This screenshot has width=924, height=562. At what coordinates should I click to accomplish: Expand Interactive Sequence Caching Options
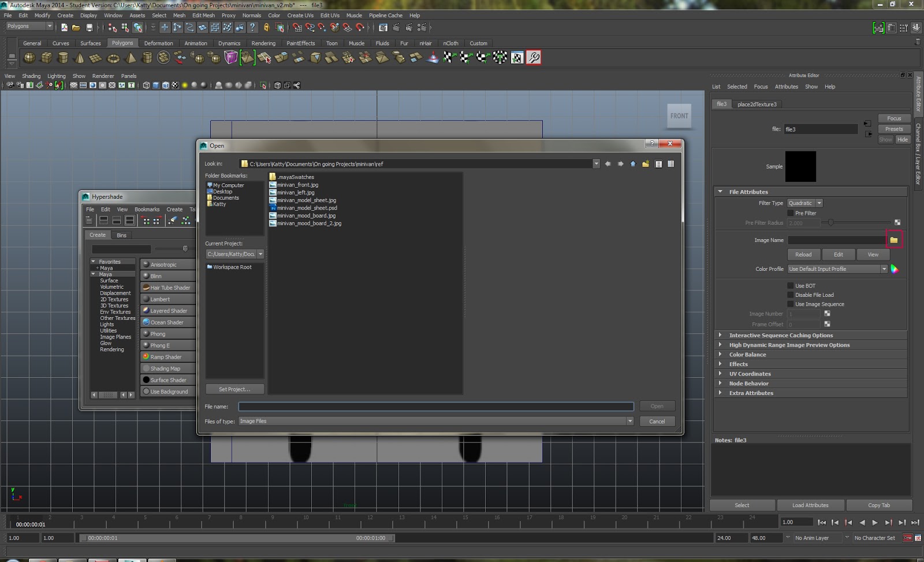pyautogui.click(x=720, y=335)
